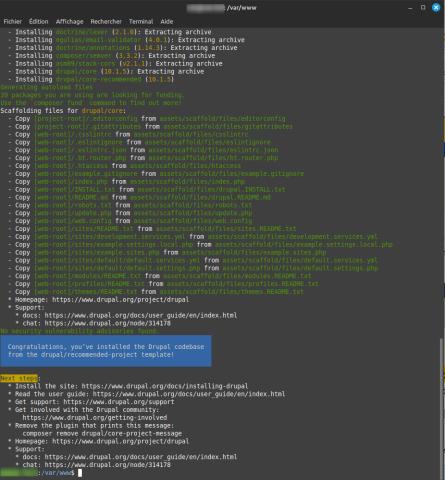Click the terminal vertical scrollbar thumb
The height and width of the screenshot is (480, 445).
coord(442,408)
